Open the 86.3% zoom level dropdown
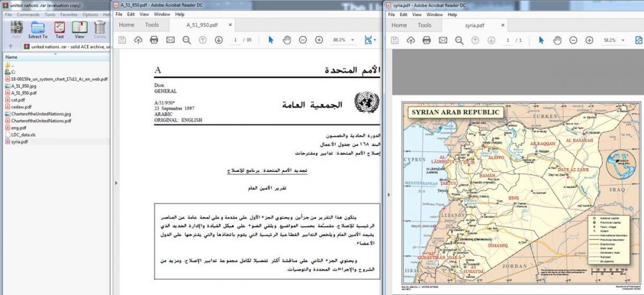The width and height of the screenshot is (644, 295). click(343, 40)
